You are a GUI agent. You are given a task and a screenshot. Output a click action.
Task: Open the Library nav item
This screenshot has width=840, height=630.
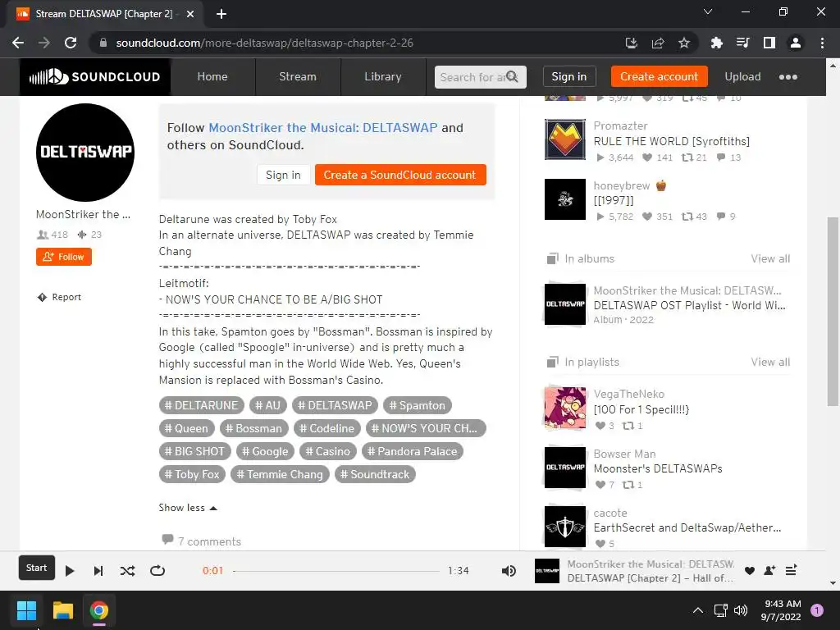382,76
